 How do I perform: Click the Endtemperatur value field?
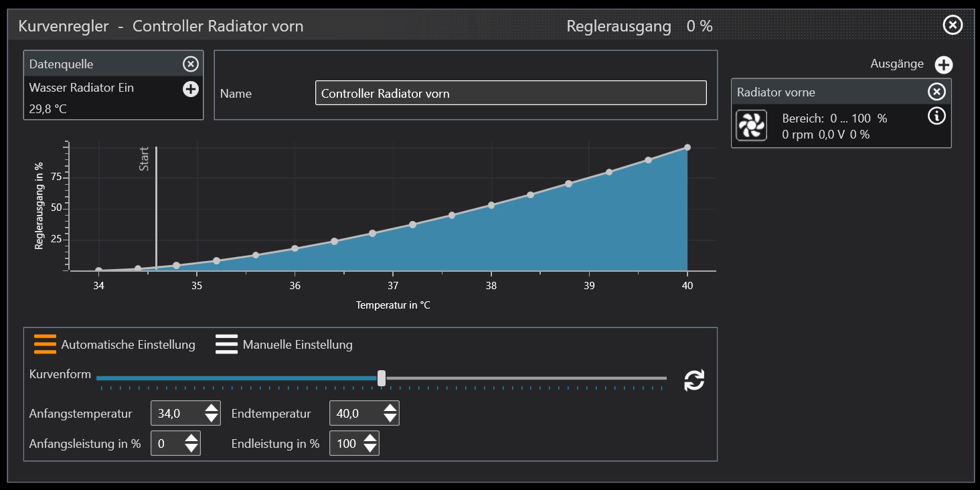pos(355,414)
